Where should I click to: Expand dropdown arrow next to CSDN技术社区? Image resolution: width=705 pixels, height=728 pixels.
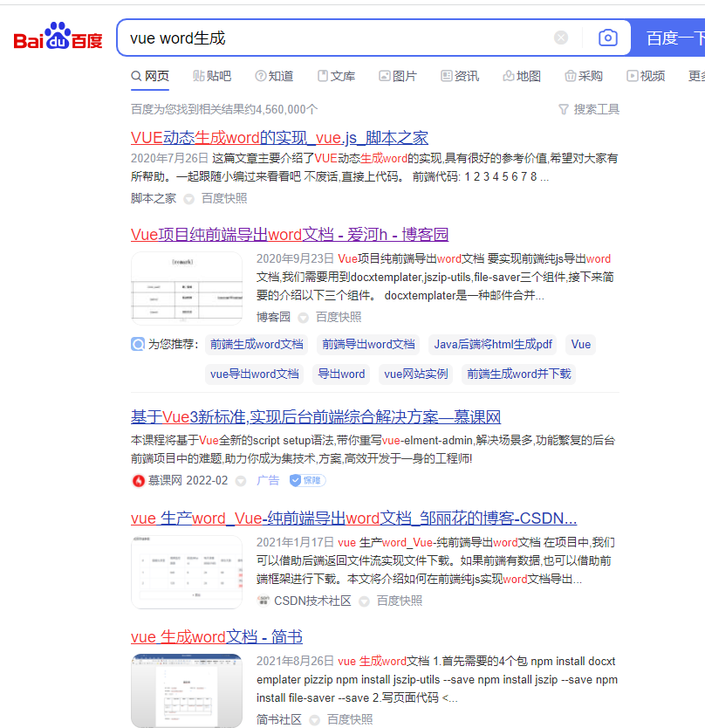[365, 601]
